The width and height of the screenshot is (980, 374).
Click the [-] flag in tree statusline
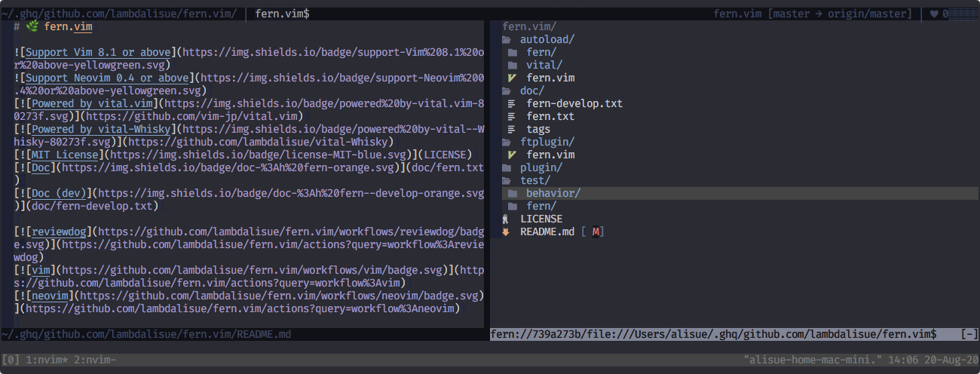coord(969,334)
